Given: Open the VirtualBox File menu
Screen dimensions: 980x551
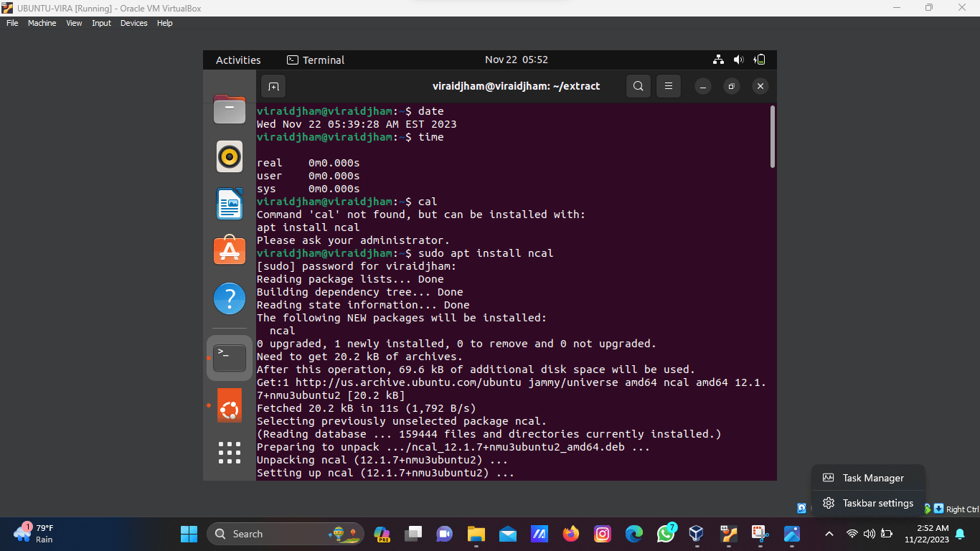Looking at the screenshot, I should coord(12,23).
